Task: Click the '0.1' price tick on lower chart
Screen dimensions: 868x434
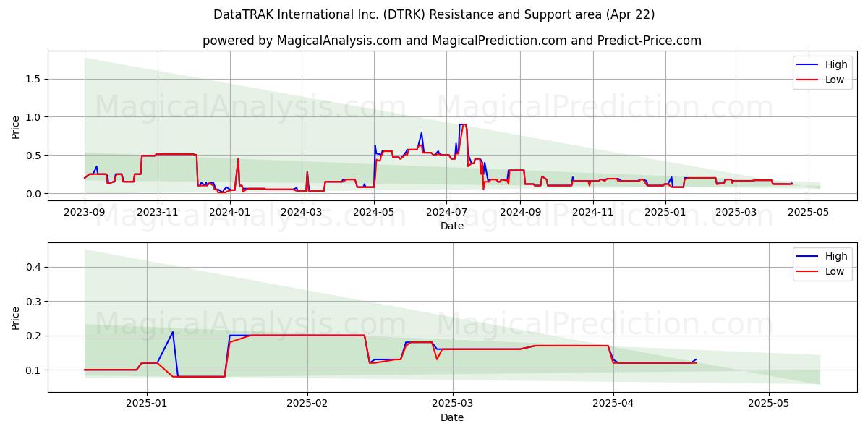Action: point(35,370)
